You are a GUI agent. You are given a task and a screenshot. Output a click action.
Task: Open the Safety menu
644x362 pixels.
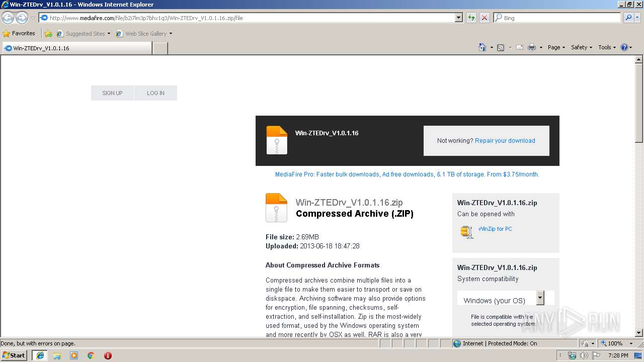(x=582, y=47)
